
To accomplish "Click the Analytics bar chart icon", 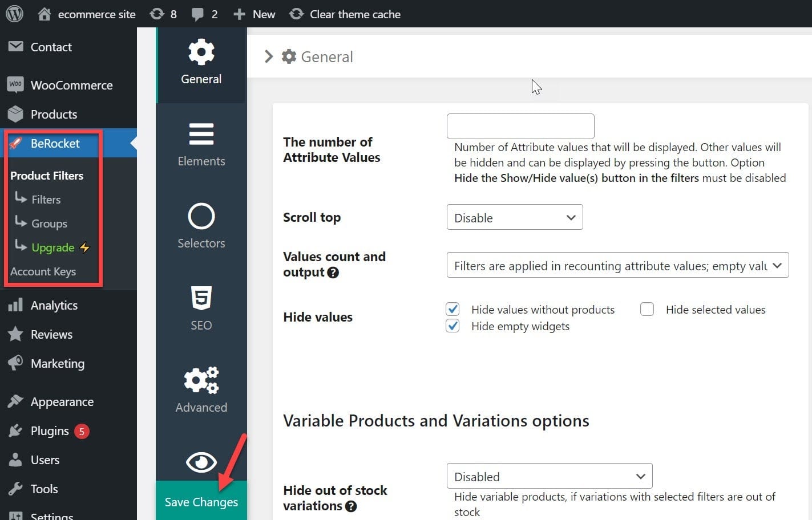I will click(x=16, y=305).
